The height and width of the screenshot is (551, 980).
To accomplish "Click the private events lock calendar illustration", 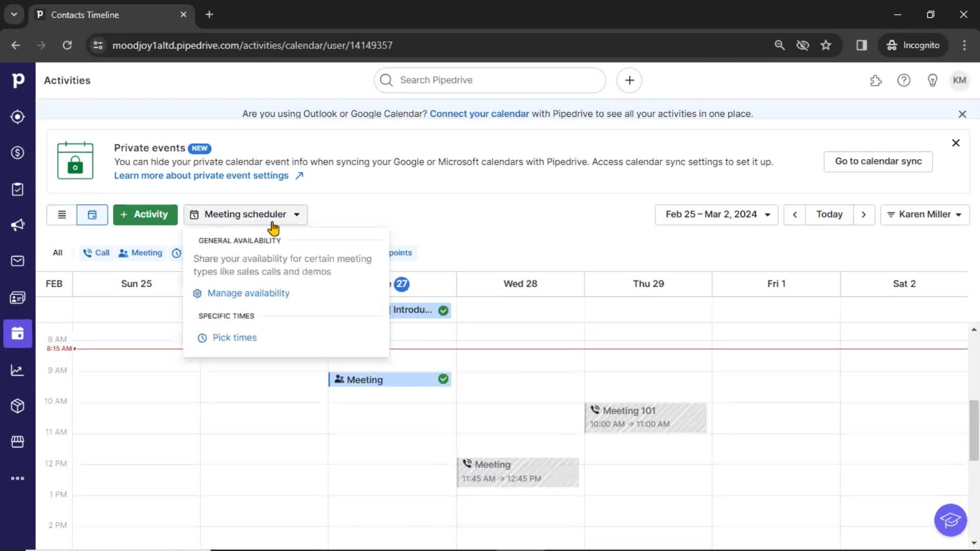I will [x=76, y=161].
